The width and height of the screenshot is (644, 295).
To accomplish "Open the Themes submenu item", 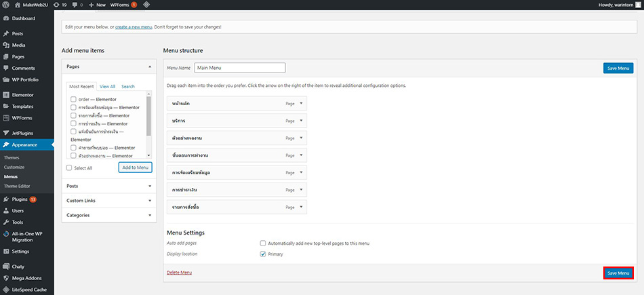I will [13, 157].
